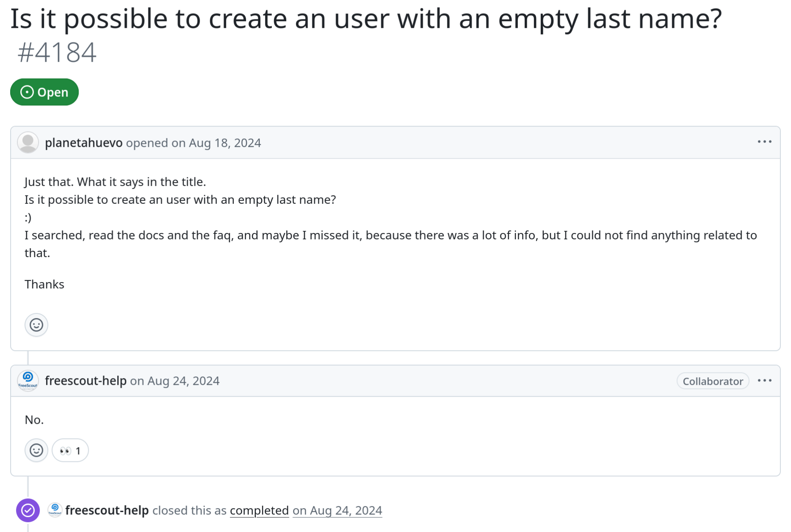The image size is (791, 532).
Task: Open freescout-help's profile from the comment header
Action: pos(86,381)
